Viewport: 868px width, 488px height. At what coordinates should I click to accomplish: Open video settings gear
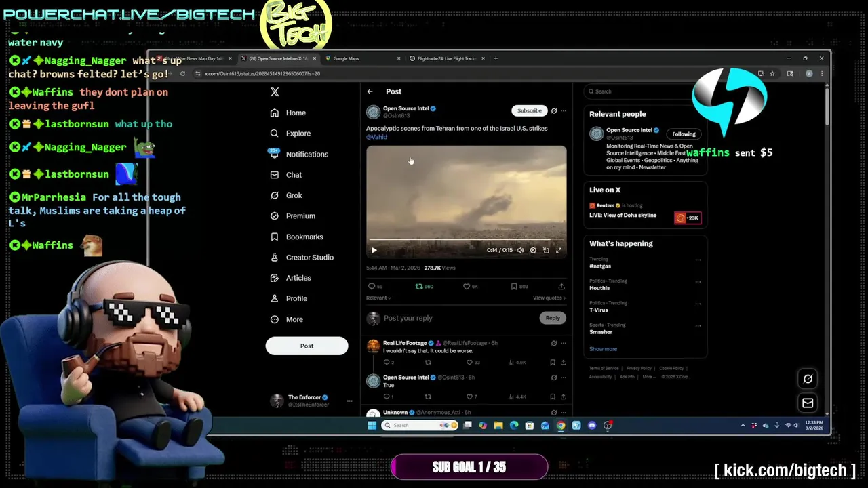coord(533,251)
